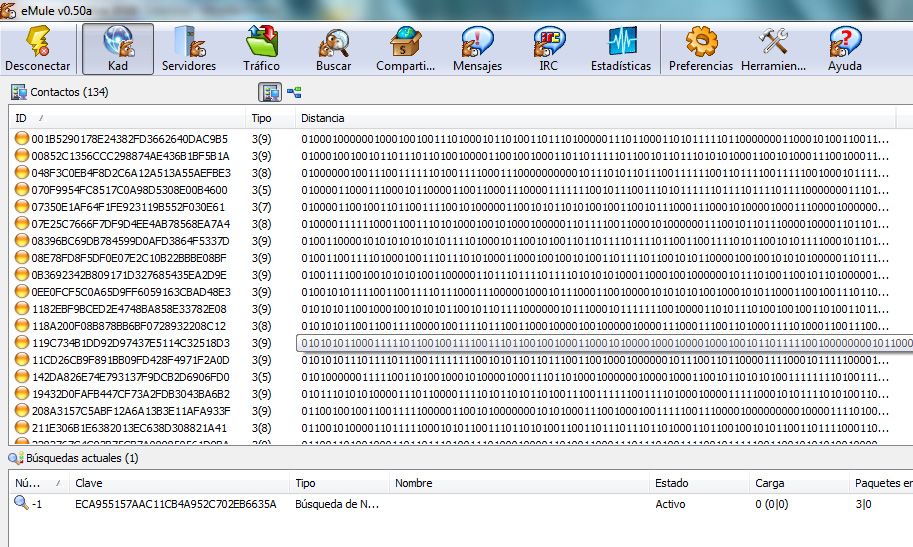Image resolution: width=913 pixels, height=547 pixels.
Task: Click the search row magnifier icon -1
Action: tap(21, 502)
